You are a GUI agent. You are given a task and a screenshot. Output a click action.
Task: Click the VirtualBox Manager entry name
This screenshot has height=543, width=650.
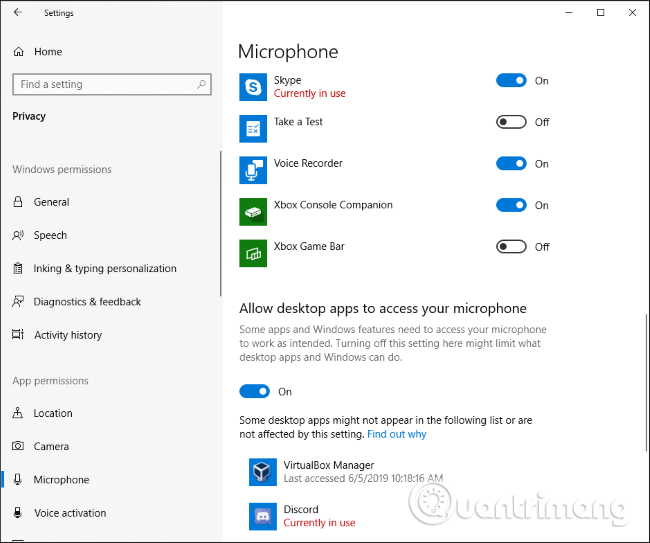pos(329,465)
